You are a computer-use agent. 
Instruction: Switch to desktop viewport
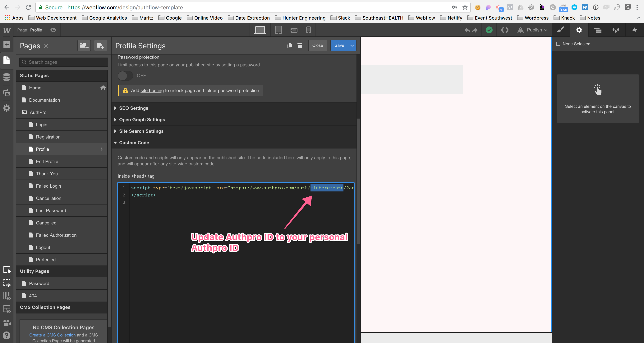coord(260,30)
